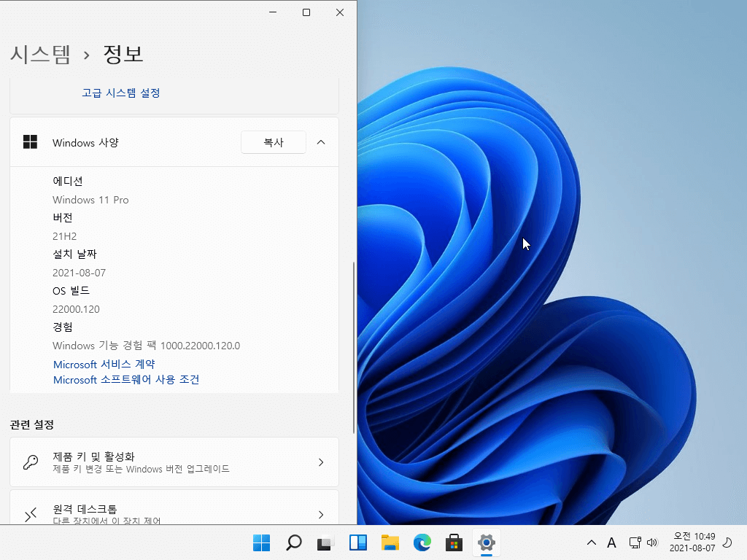Open the Start menu from the taskbar
Viewport: 747px width, 560px height.
262,542
